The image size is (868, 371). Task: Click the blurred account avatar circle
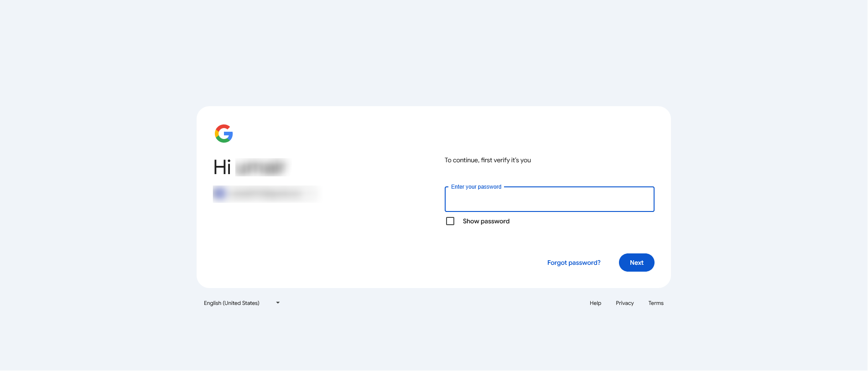click(x=220, y=194)
